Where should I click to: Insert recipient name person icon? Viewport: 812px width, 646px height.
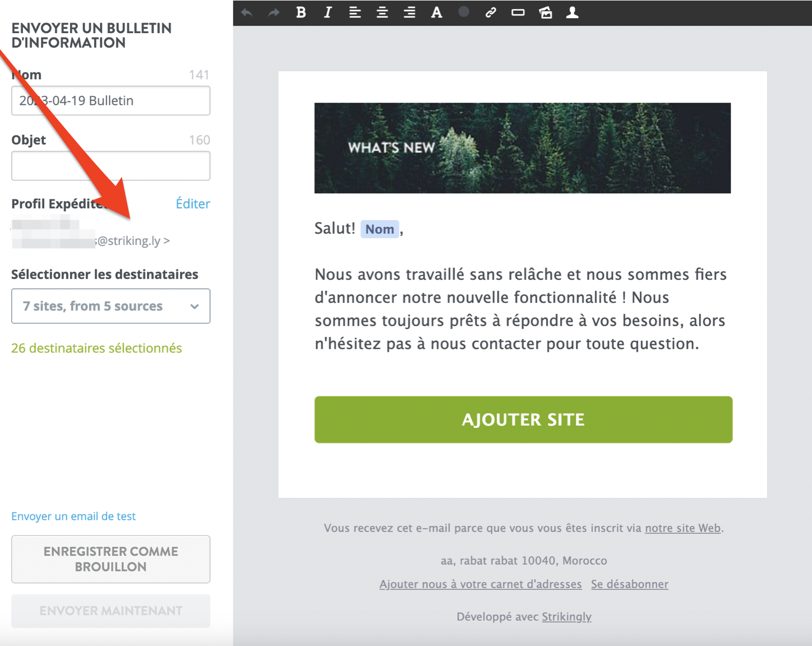coord(572,12)
